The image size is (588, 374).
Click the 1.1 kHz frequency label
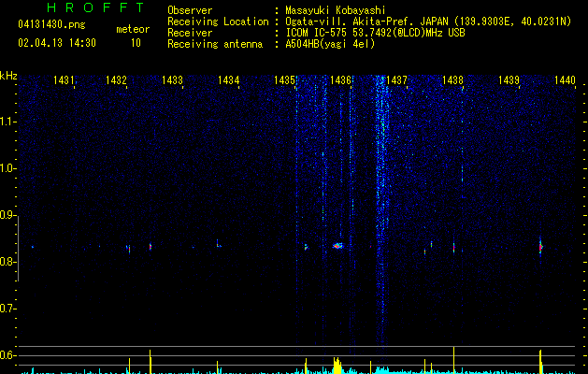[x=7, y=122]
